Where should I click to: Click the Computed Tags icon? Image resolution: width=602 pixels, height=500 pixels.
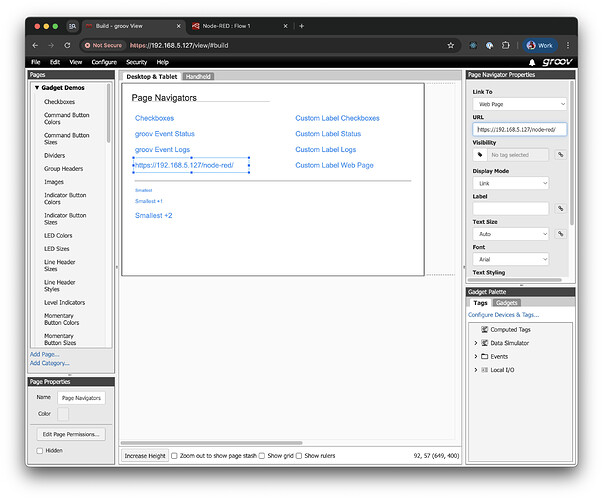click(485, 329)
